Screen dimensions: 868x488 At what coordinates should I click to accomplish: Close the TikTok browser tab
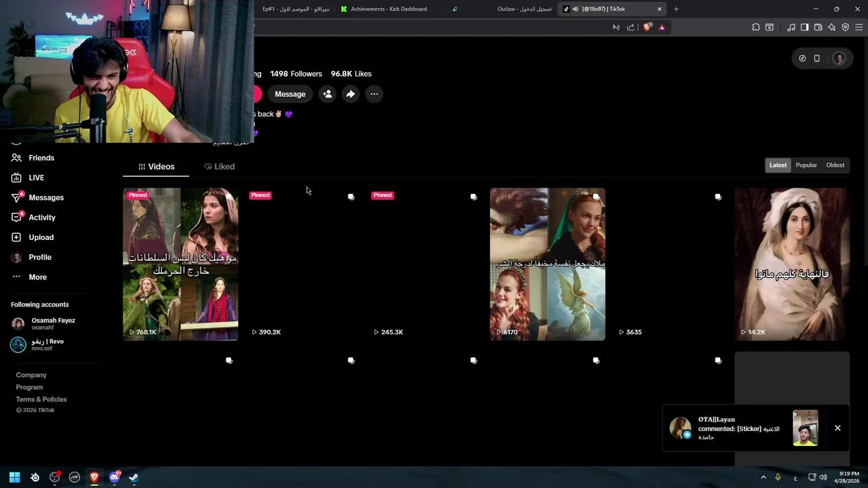659,9
